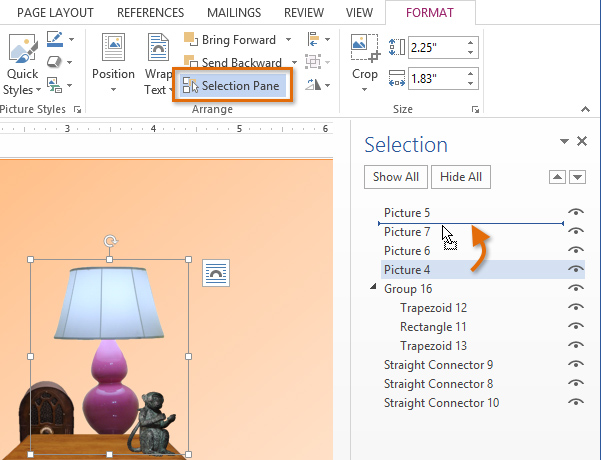
Task: Close the Selection pane
Action: (582, 141)
